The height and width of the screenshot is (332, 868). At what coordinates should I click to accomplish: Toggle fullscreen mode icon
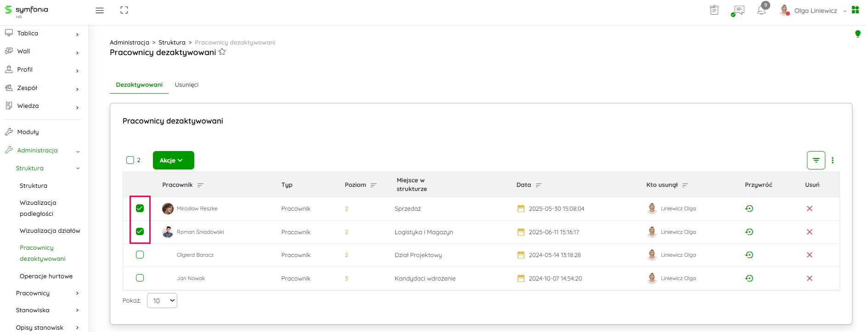click(x=124, y=10)
